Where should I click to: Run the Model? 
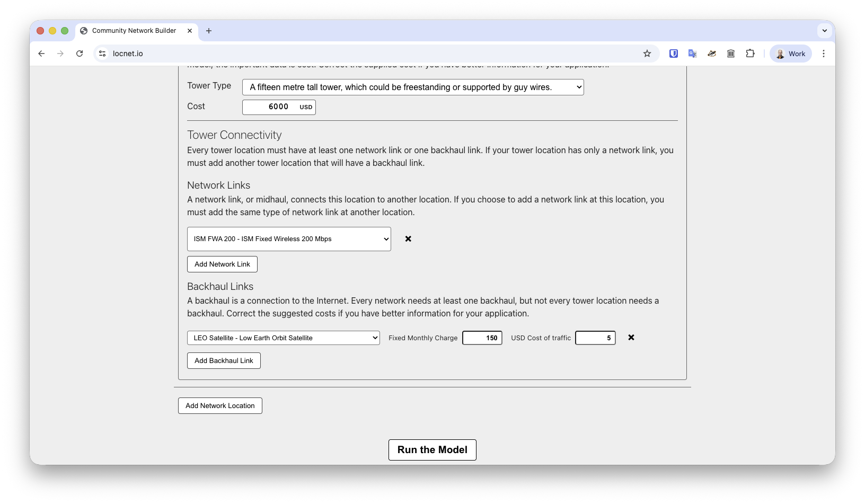tap(432, 449)
